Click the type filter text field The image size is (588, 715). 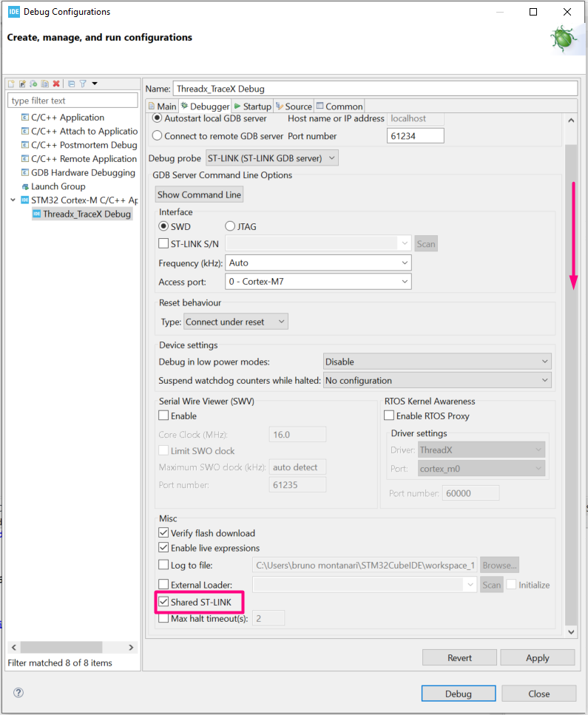72,101
